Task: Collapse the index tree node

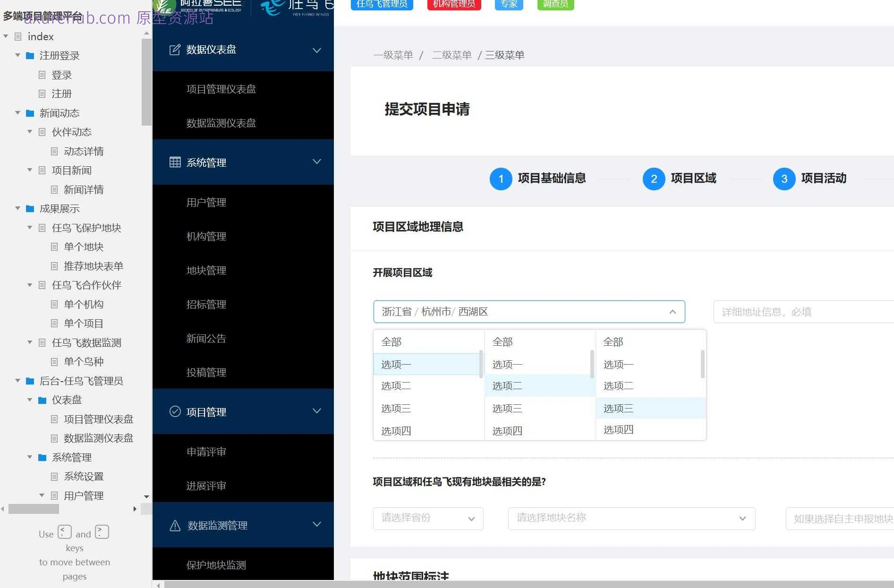Action: (x=6, y=36)
